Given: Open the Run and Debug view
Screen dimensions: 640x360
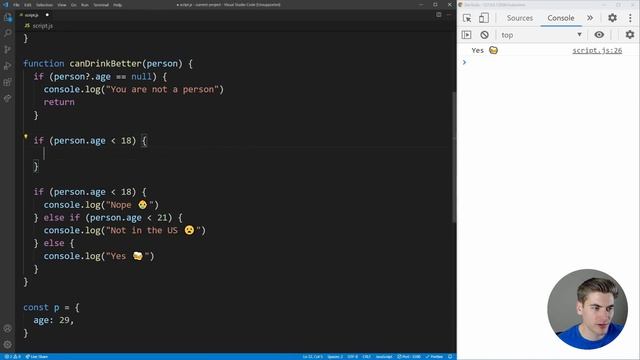Looking at the screenshot, I should tap(8, 66).
